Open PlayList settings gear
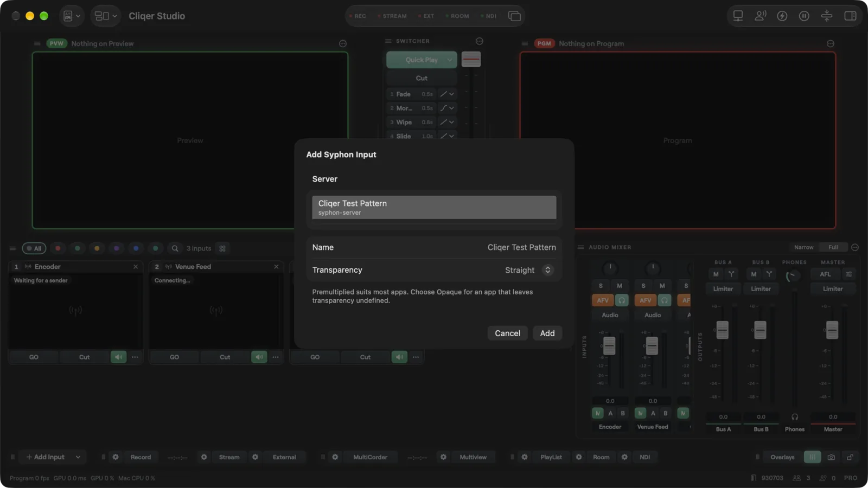The height and width of the screenshot is (488, 868). pyautogui.click(x=525, y=457)
